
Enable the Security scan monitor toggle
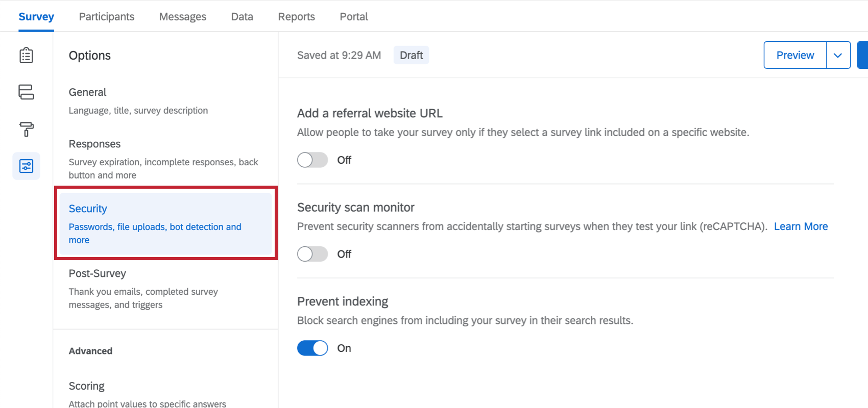[x=312, y=254]
